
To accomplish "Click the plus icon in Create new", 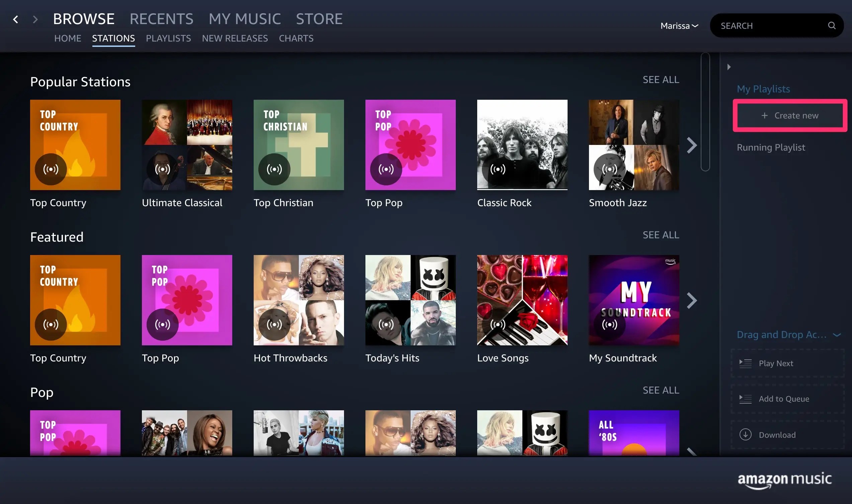I will tap(764, 115).
